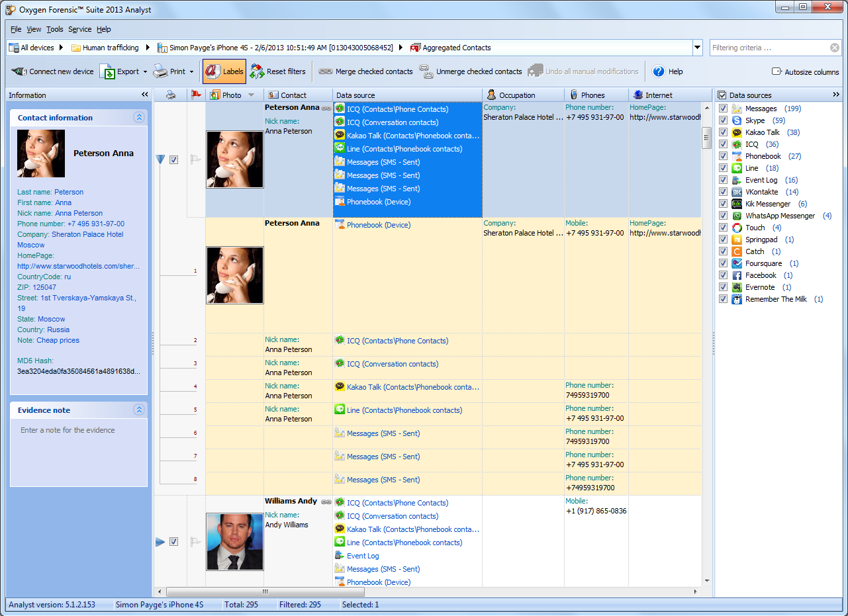Click the flag icon in Peterson Anna row
This screenshot has height=616, width=848.
click(x=196, y=159)
